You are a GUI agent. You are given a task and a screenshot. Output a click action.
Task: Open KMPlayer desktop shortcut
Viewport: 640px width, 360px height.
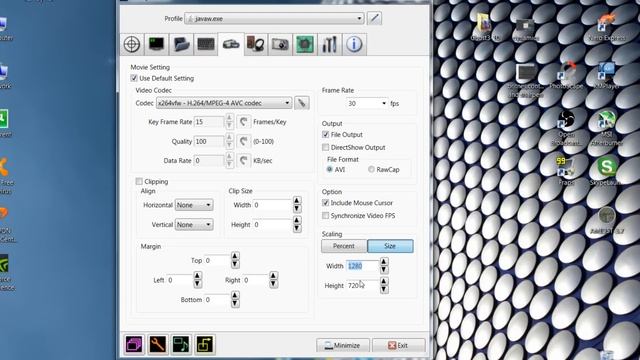[x=607, y=76]
